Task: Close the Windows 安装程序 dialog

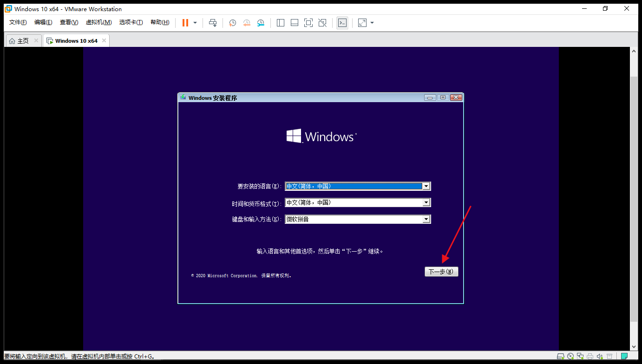Action: coord(456,97)
